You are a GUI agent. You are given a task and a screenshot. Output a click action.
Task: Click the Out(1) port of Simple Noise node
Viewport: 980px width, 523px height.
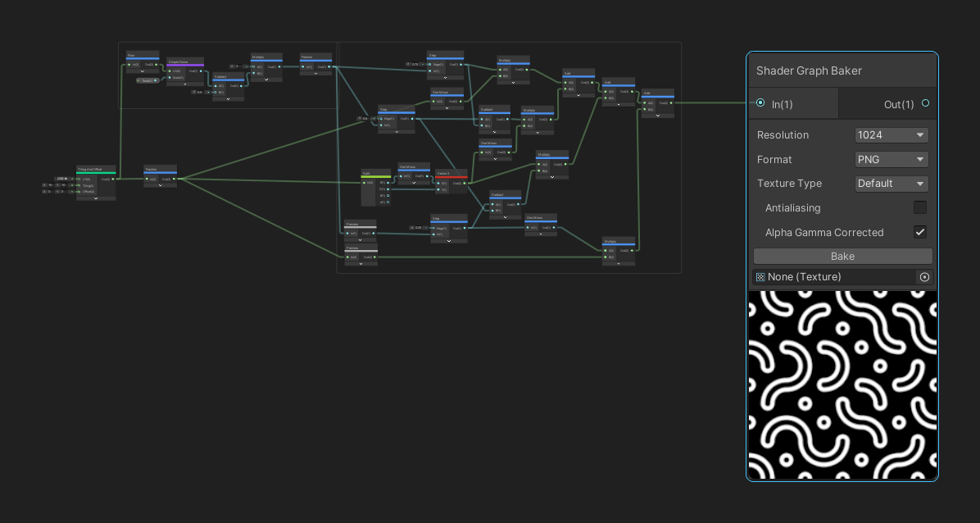tap(202, 71)
